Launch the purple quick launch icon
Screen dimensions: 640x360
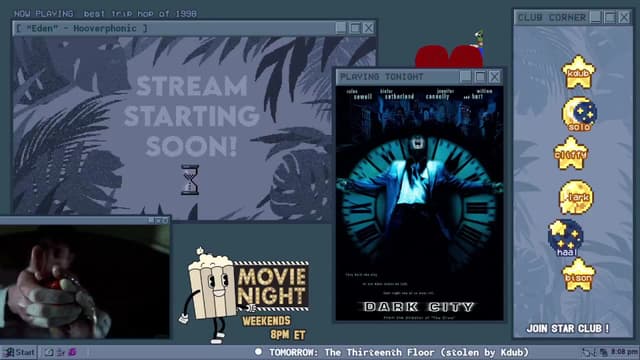pos(72,352)
